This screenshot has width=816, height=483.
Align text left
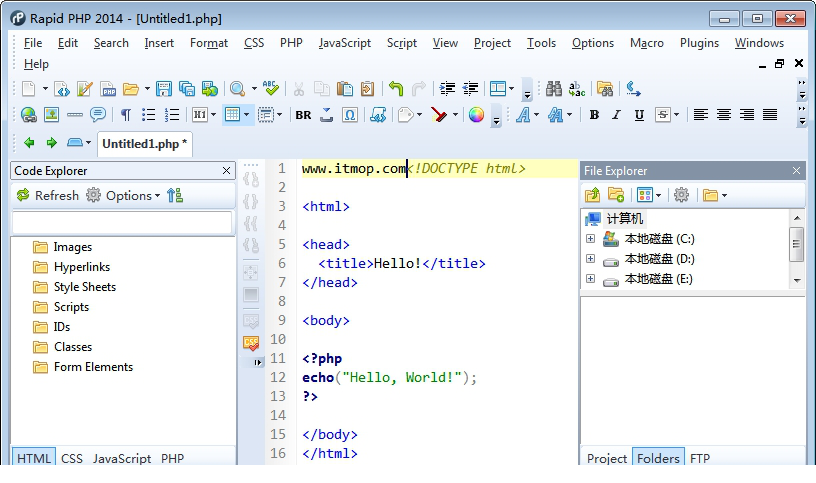700,115
